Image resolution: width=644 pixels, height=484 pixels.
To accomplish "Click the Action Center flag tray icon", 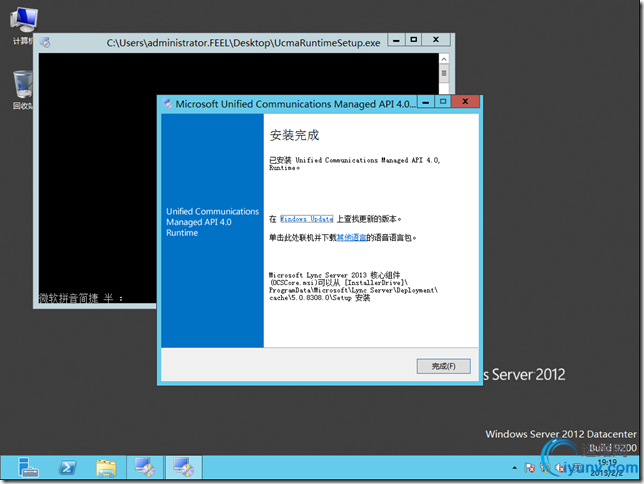I will point(529,468).
